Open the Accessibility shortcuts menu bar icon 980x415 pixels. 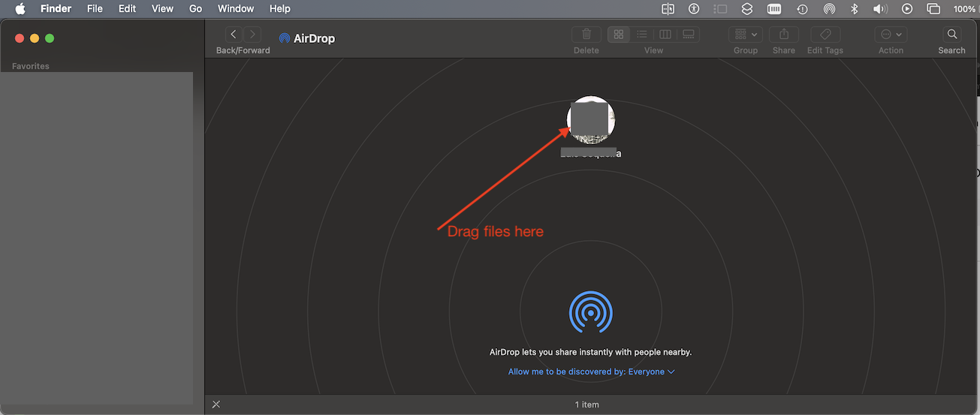pyautogui.click(x=694, y=9)
